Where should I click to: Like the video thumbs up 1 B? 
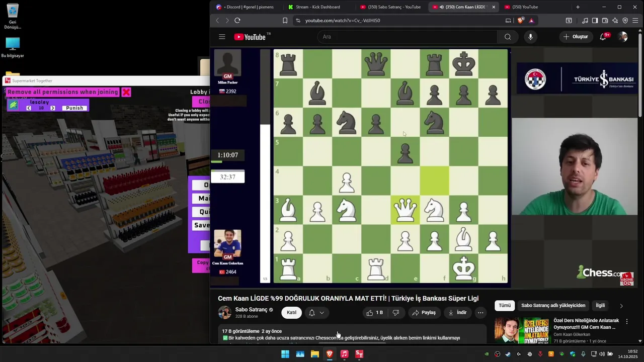pyautogui.click(x=374, y=313)
